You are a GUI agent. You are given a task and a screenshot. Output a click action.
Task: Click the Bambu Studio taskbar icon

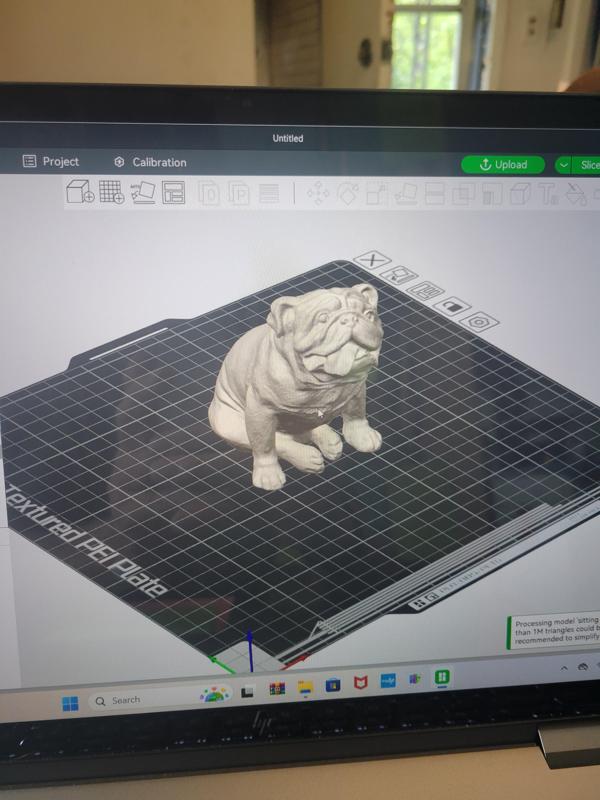(441, 677)
